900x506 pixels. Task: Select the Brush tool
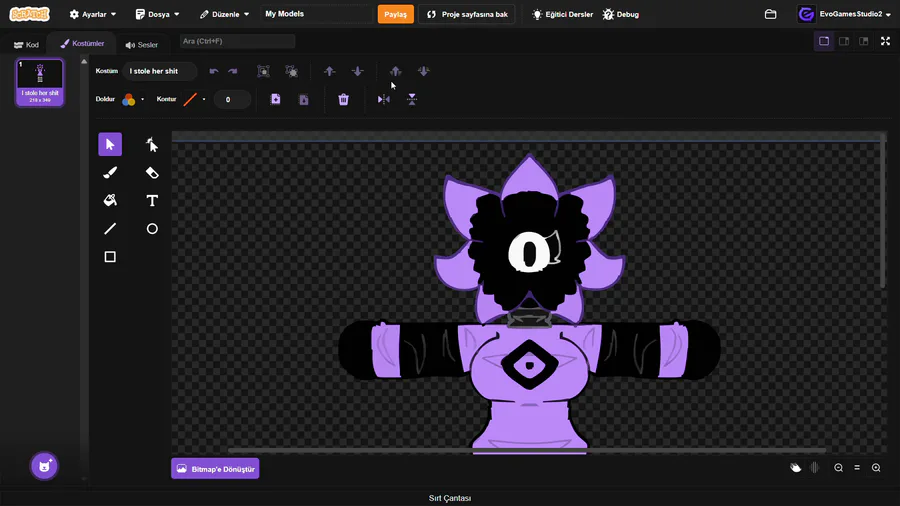(x=110, y=173)
